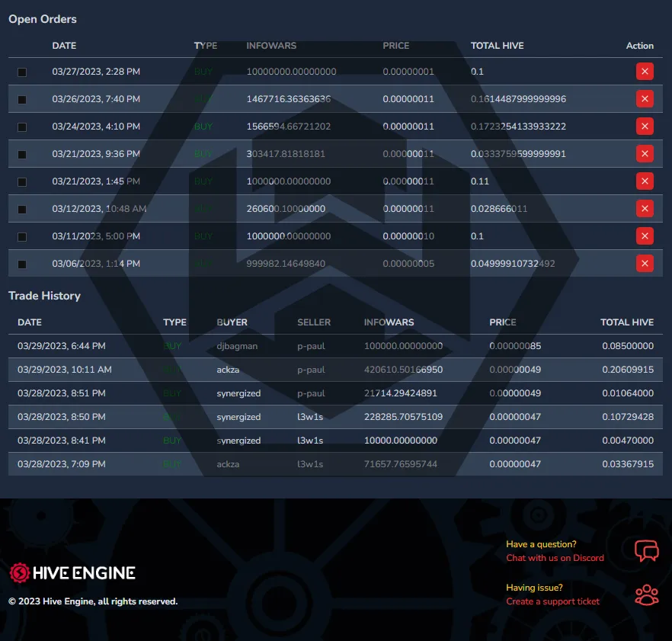Select price 0.00000085 in trade history

click(515, 346)
